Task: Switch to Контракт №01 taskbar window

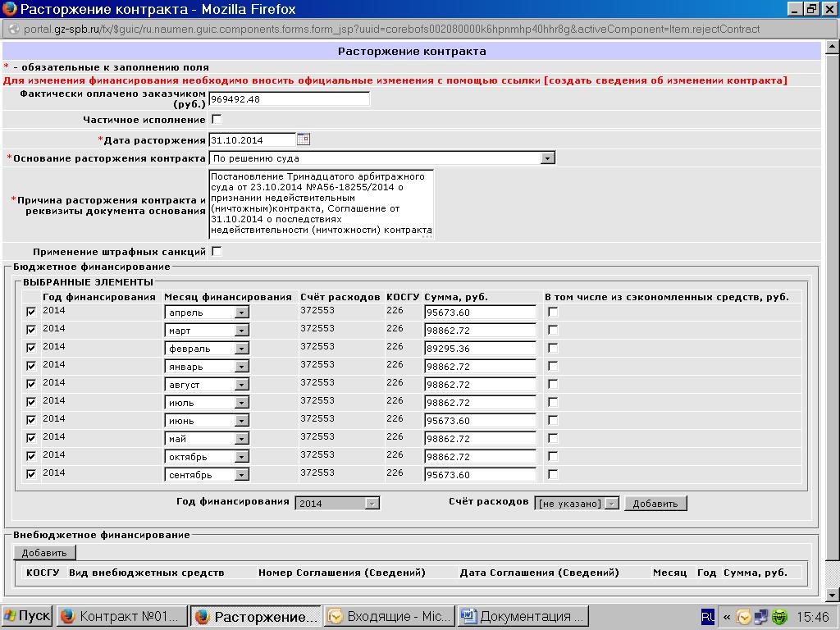Action: [x=121, y=617]
